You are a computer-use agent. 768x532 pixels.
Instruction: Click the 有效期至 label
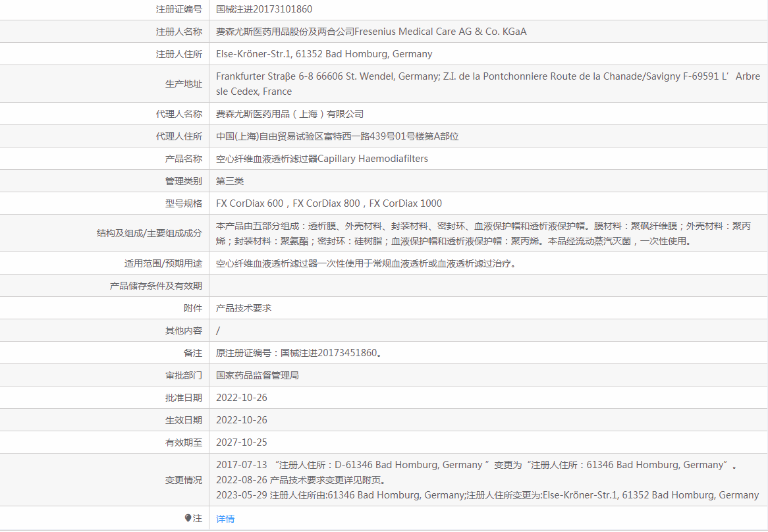click(184, 443)
